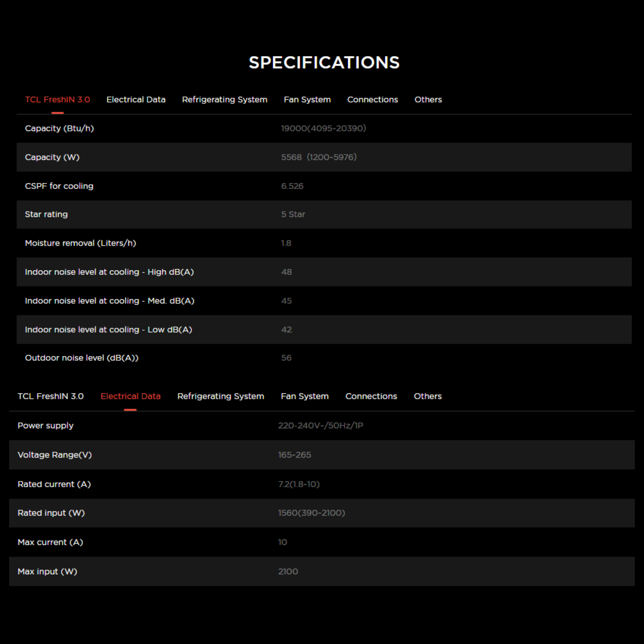Select the Star rating row
The width and height of the screenshot is (644, 644).
tap(46, 214)
